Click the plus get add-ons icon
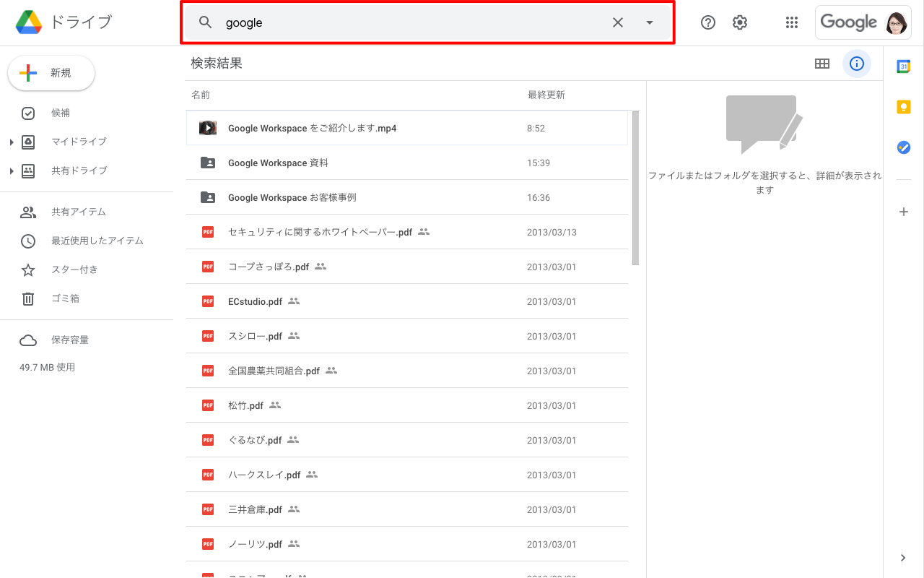This screenshot has width=924, height=578. 903,212
